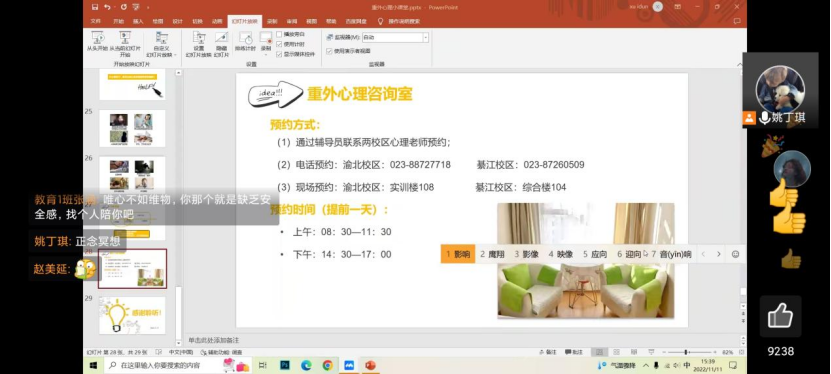Click Rehearse Timings (排练计时) icon

click(x=245, y=37)
